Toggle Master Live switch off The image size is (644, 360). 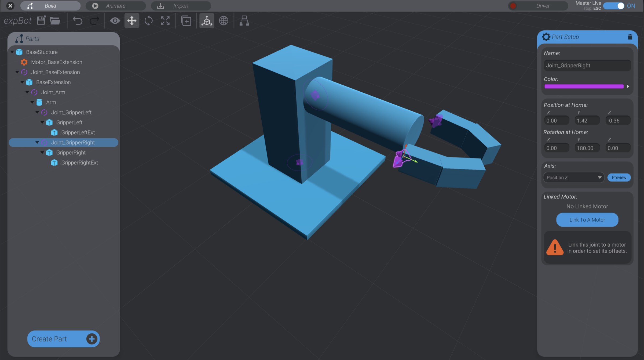click(x=613, y=5)
